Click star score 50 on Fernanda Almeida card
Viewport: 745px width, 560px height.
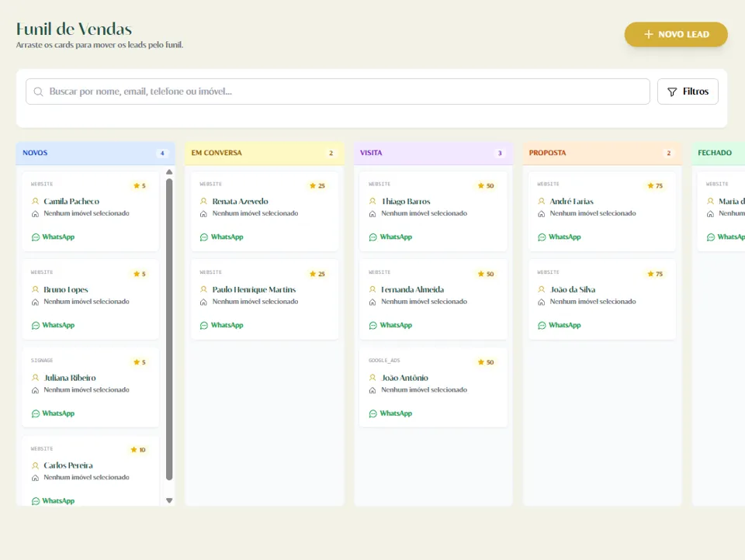click(x=486, y=274)
